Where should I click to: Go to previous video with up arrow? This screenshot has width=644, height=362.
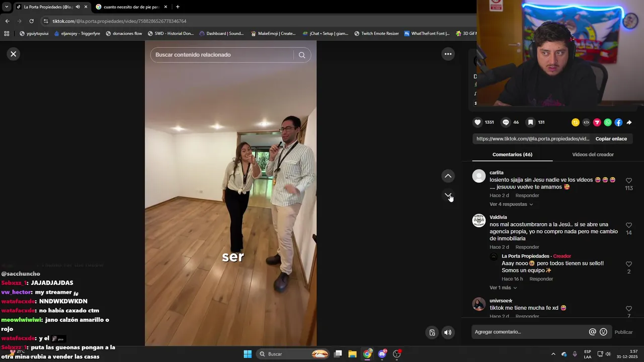[x=448, y=176]
